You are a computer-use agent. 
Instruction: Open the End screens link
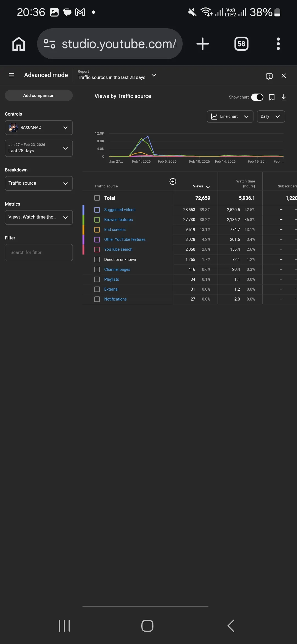tap(115, 230)
